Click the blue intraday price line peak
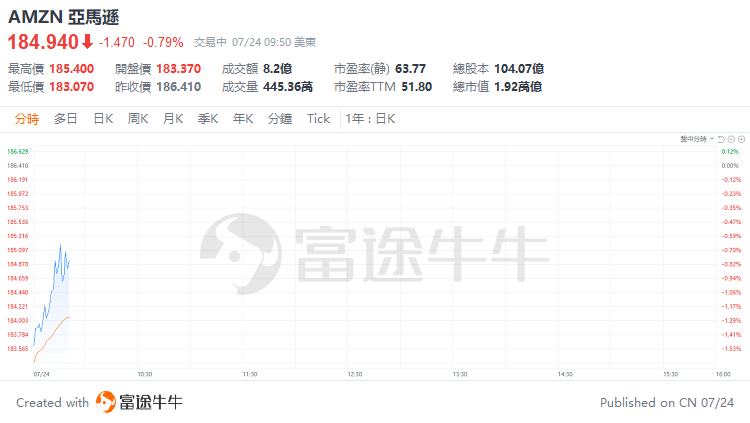 60,245
